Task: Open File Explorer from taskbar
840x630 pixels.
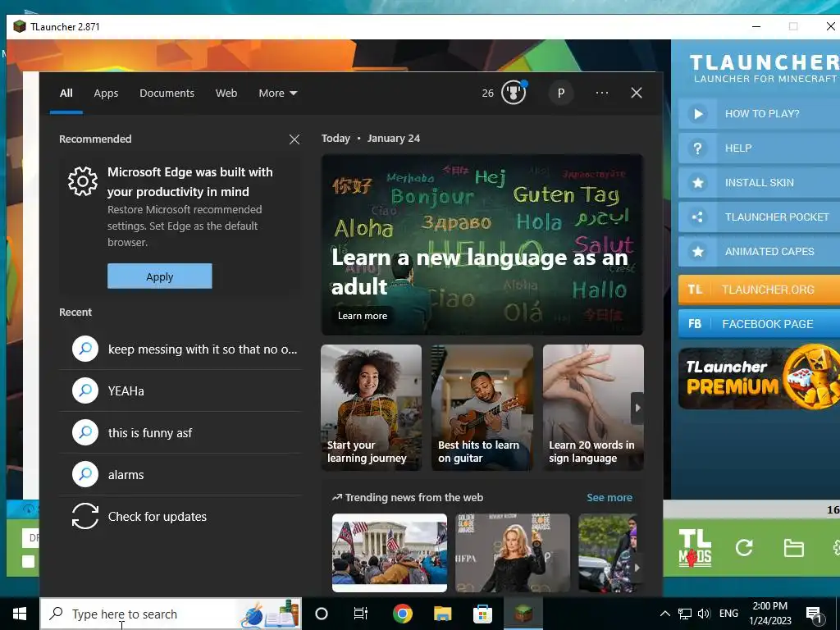Action: 442,614
